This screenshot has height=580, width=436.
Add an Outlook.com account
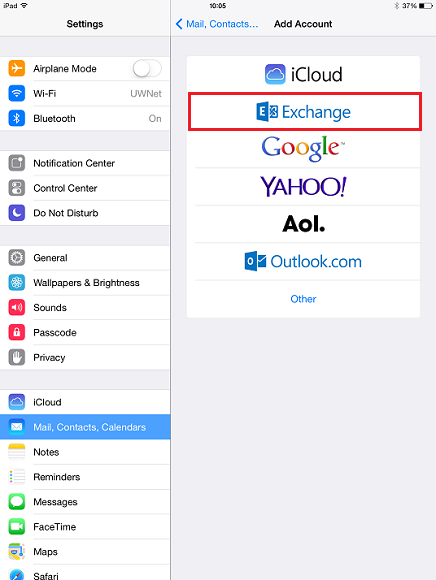(304, 262)
